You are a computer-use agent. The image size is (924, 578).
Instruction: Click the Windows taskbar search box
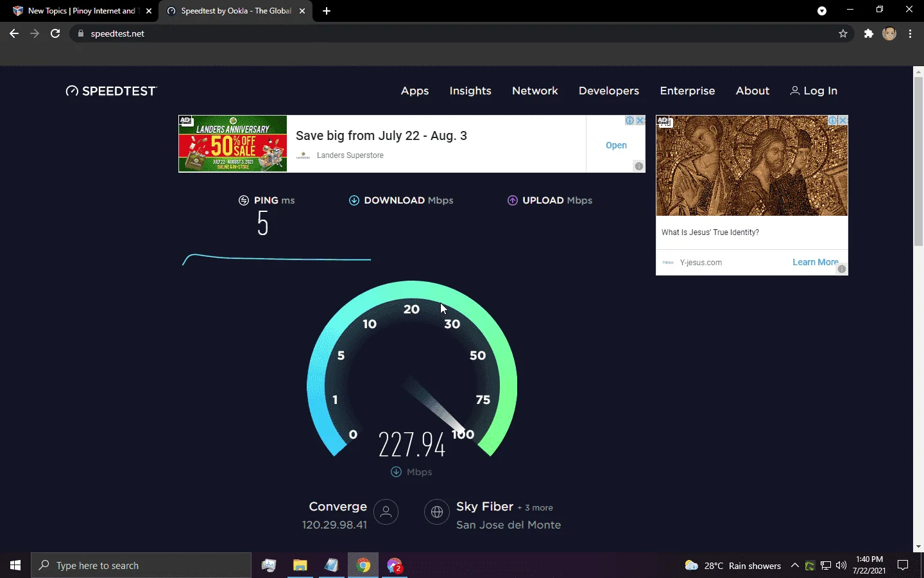coord(141,565)
